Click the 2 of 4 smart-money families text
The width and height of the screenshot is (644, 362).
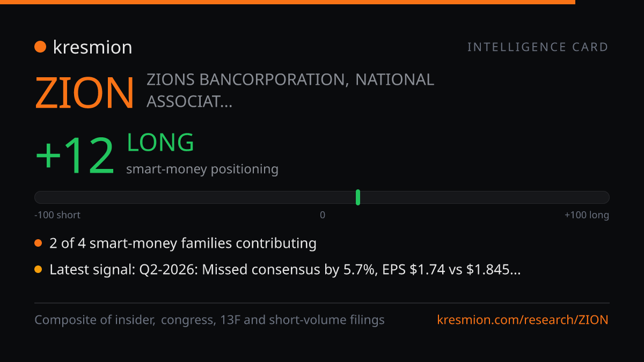click(x=183, y=243)
